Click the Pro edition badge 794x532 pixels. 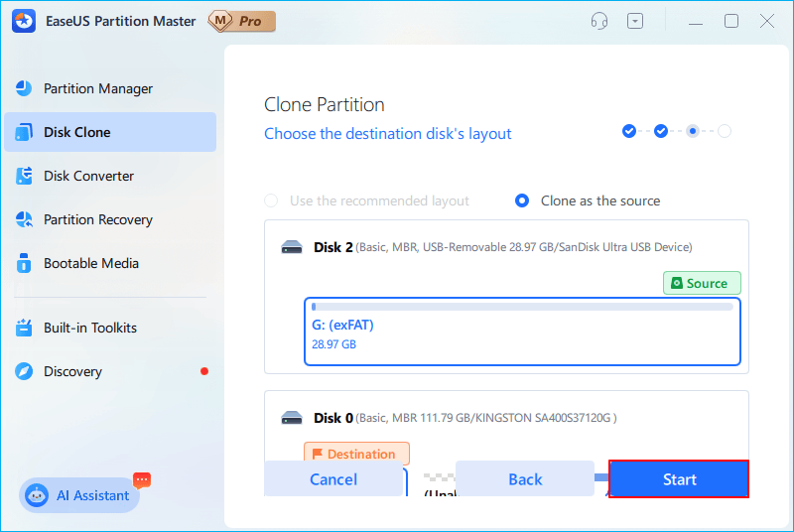[241, 21]
